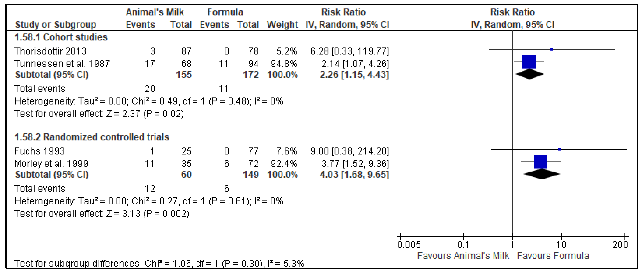Screen dimensions: 644x274
Task: Select the Tunnessen et al. 1987 study name
Action: coord(62,64)
